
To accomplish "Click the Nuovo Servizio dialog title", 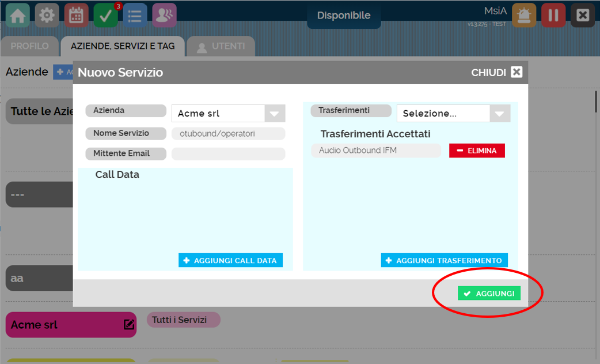I will pyautogui.click(x=120, y=72).
